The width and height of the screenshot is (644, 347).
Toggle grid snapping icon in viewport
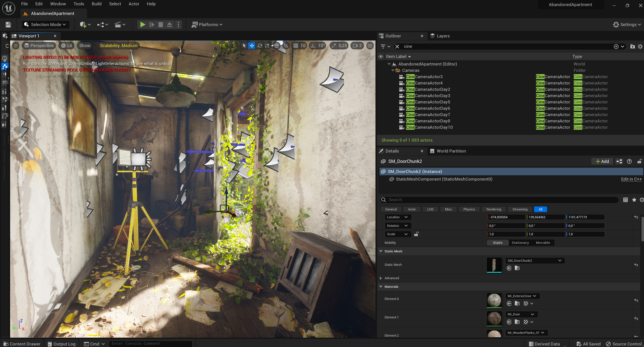(296, 46)
